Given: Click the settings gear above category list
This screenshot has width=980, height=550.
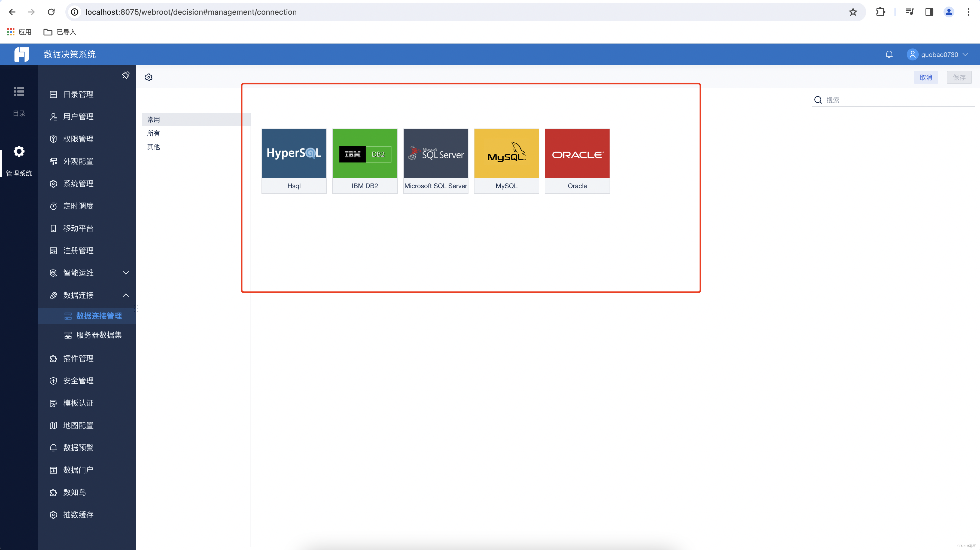Looking at the screenshot, I should click(x=149, y=78).
